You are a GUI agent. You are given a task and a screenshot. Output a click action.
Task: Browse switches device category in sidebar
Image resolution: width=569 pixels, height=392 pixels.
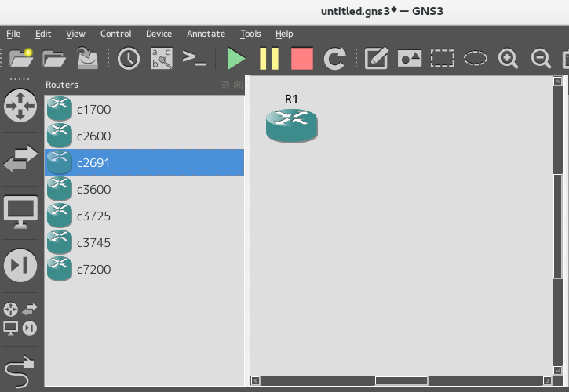pyautogui.click(x=20, y=159)
